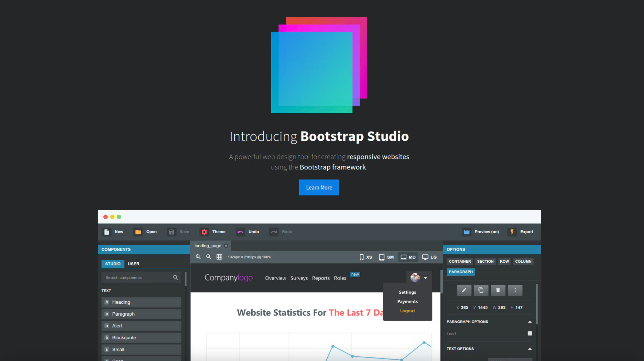Click the Learn More button
This screenshot has height=361, width=644.
(x=319, y=188)
